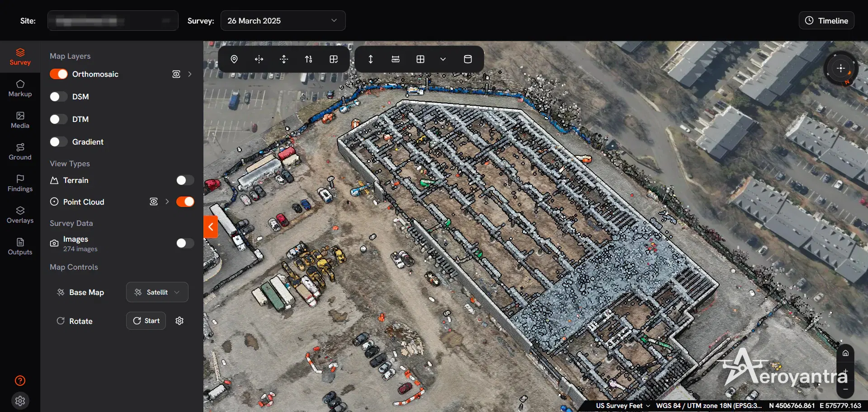The width and height of the screenshot is (868, 412).
Task: Open rotate settings gear icon
Action: (179, 321)
